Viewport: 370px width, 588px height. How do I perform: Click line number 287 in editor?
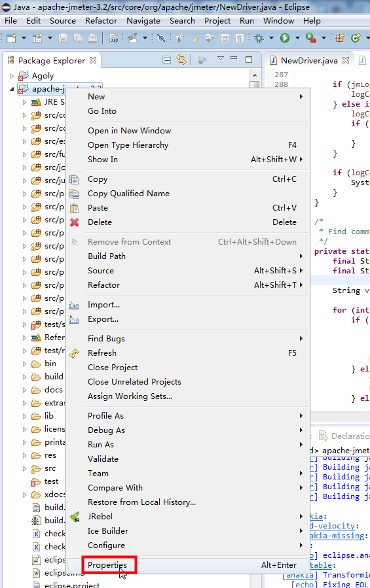click(281, 75)
